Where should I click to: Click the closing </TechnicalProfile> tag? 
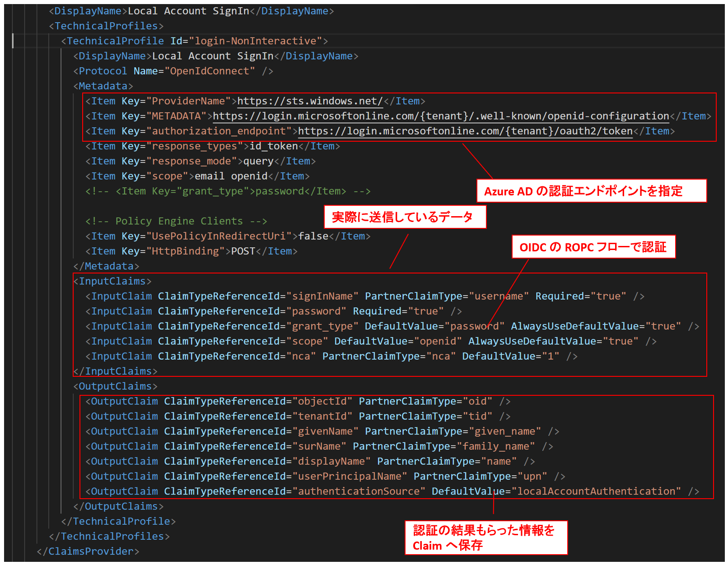pos(118,522)
